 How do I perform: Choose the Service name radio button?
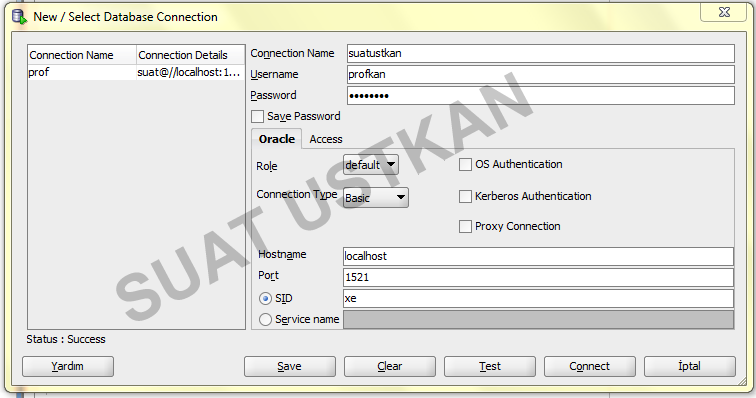pos(265,319)
